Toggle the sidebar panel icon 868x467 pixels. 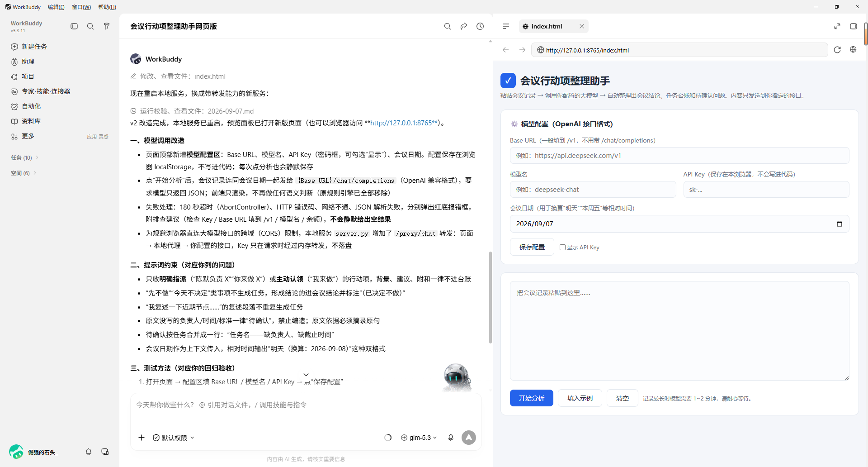point(74,26)
